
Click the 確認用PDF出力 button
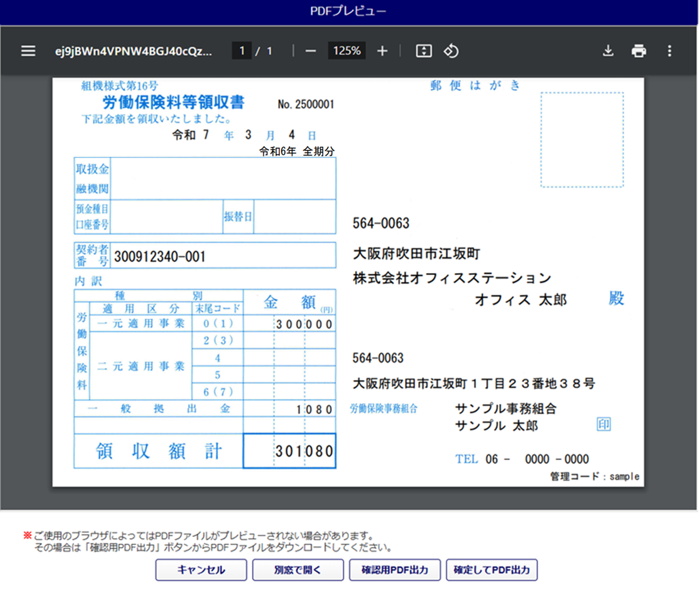pyautogui.click(x=395, y=570)
